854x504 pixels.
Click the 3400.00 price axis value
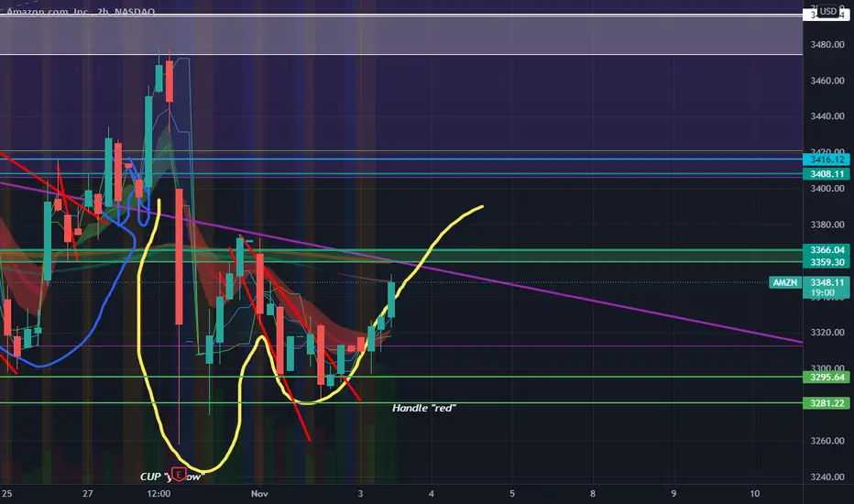pos(827,189)
